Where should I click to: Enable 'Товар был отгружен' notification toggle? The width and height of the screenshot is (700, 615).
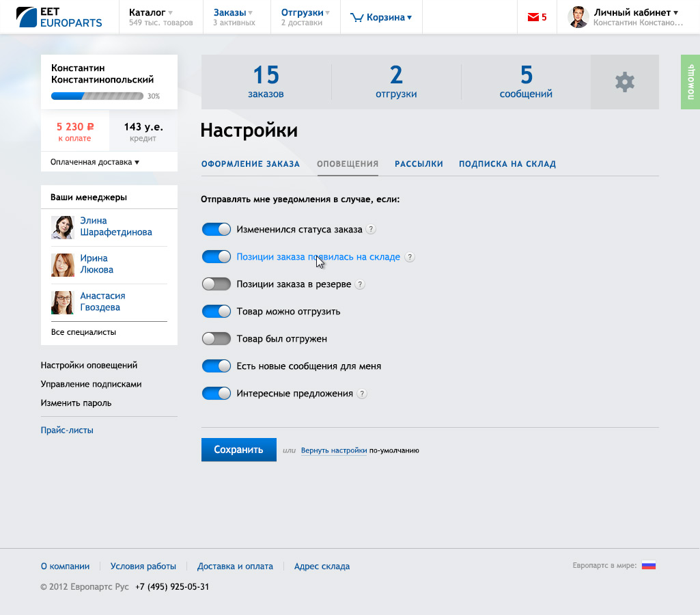pos(216,339)
